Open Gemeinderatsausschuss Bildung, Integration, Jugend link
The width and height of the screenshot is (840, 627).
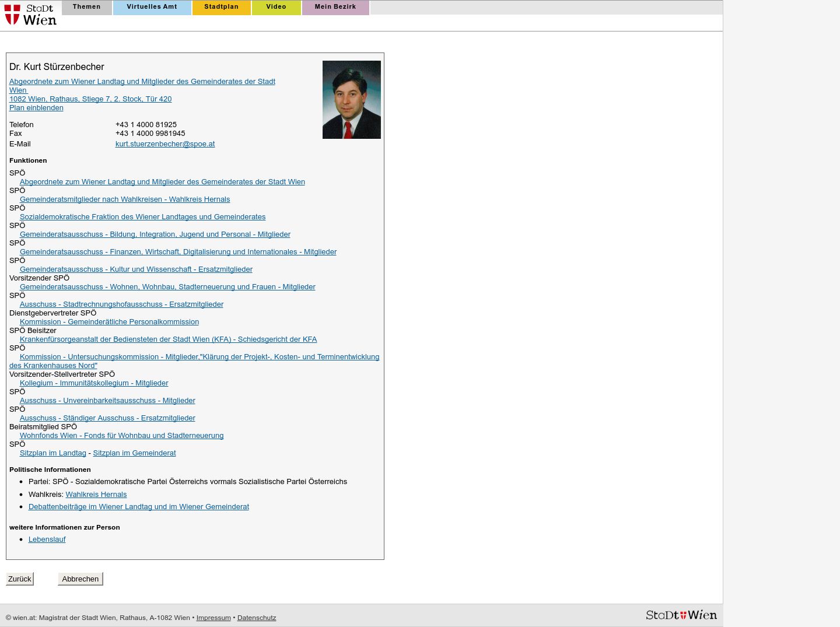click(155, 234)
